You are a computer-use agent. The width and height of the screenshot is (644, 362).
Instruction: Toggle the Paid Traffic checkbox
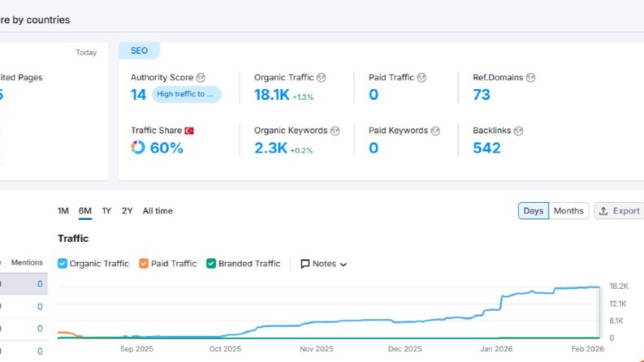tap(144, 264)
